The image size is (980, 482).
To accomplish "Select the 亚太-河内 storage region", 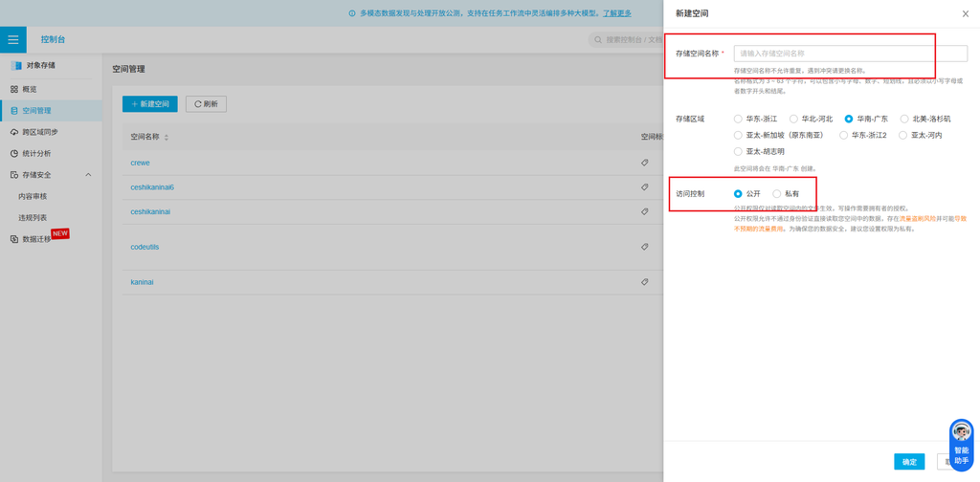I will pyautogui.click(x=902, y=135).
